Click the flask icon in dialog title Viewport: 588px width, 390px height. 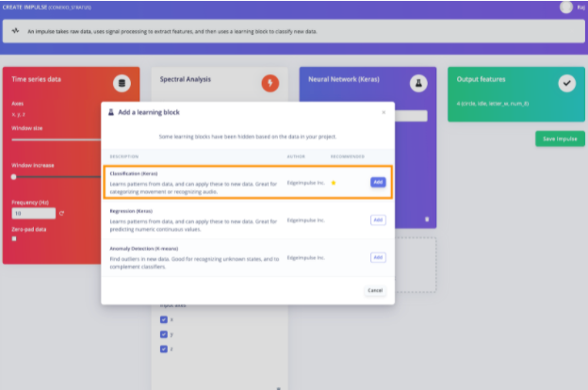(113, 112)
